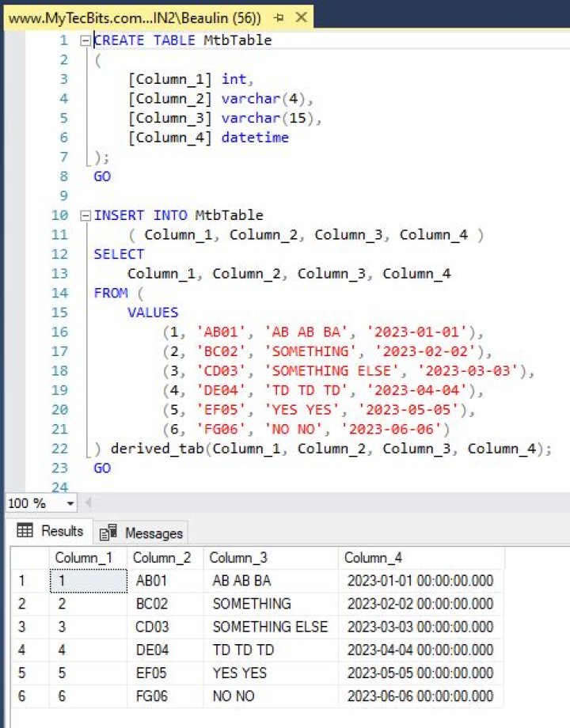Click the SELECT keyword on line 12
This screenshot has width=570, height=728.
pos(119,255)
